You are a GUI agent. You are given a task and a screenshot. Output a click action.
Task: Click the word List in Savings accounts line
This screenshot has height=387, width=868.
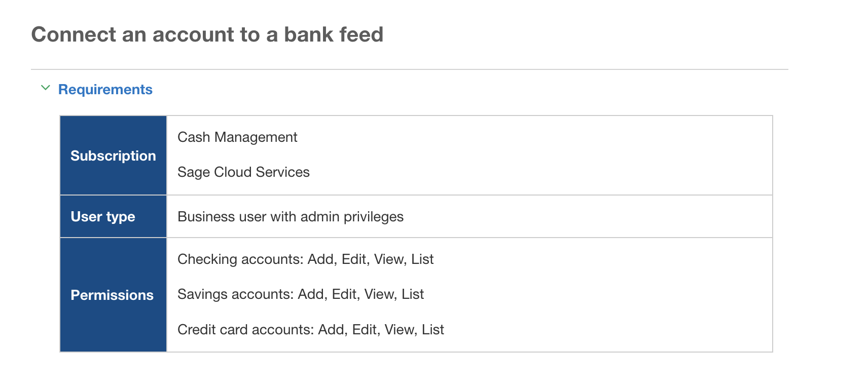[413, 294]
